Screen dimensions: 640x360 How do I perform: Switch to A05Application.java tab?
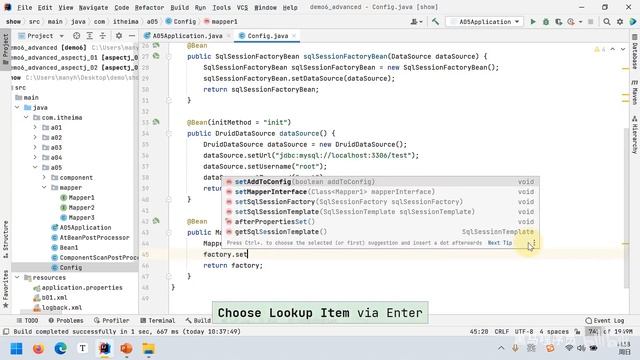click(187, 36)
